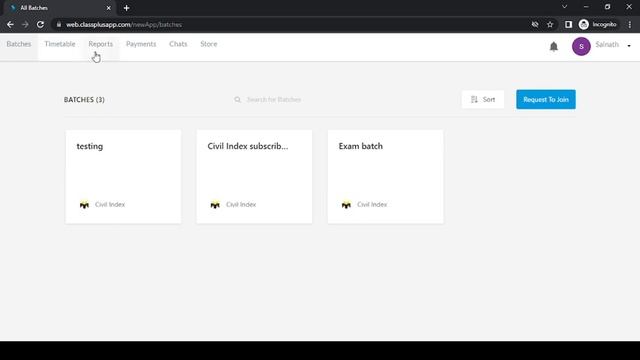
Task: Go back using the browser back arrow
Action: (x=10, y=24)
